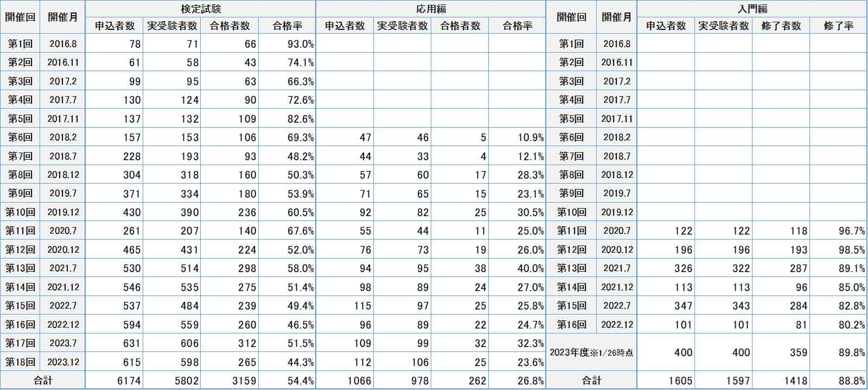Select the 2016.8 date cell on left

pyautogui.click(x=63, y=43)
